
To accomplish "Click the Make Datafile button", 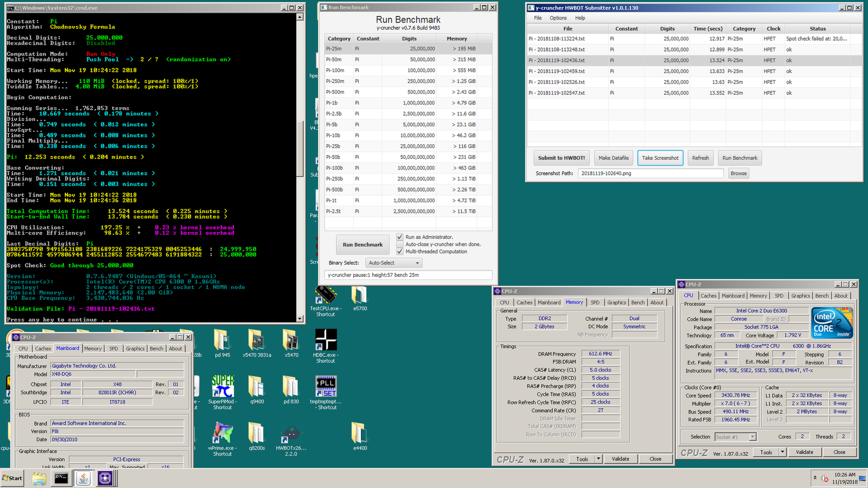I will [613, 158].
